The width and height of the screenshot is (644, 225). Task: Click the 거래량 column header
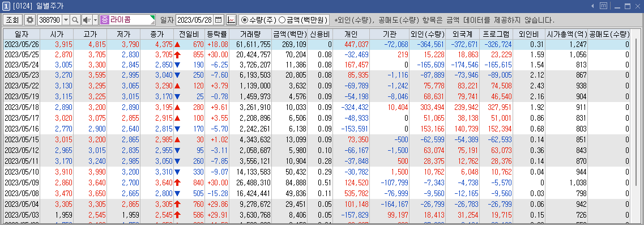tap(250, 34)
